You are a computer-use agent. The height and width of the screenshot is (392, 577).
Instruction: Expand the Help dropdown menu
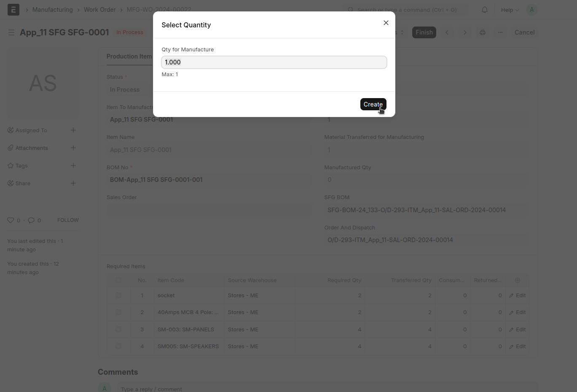point(510,10)
